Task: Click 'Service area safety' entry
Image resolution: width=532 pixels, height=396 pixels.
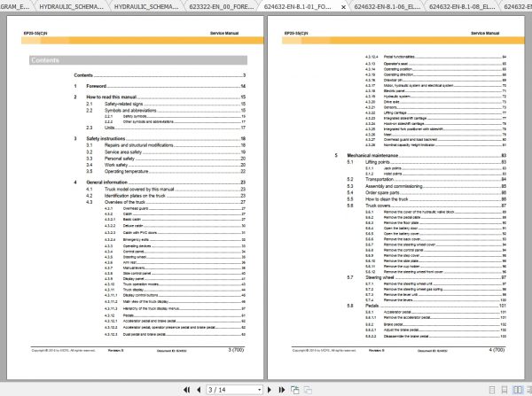Action: point(166,152)
